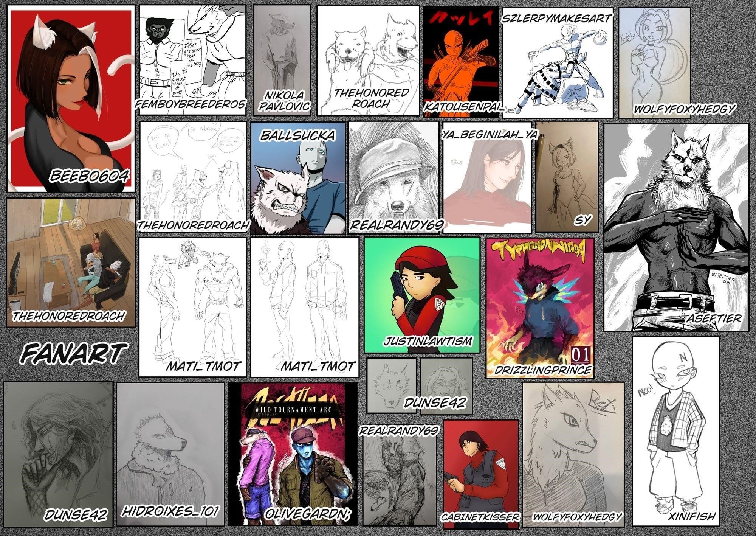The image size is (756, 536).
Task: Click the FANART title text
Action: [x=72, y=353]
